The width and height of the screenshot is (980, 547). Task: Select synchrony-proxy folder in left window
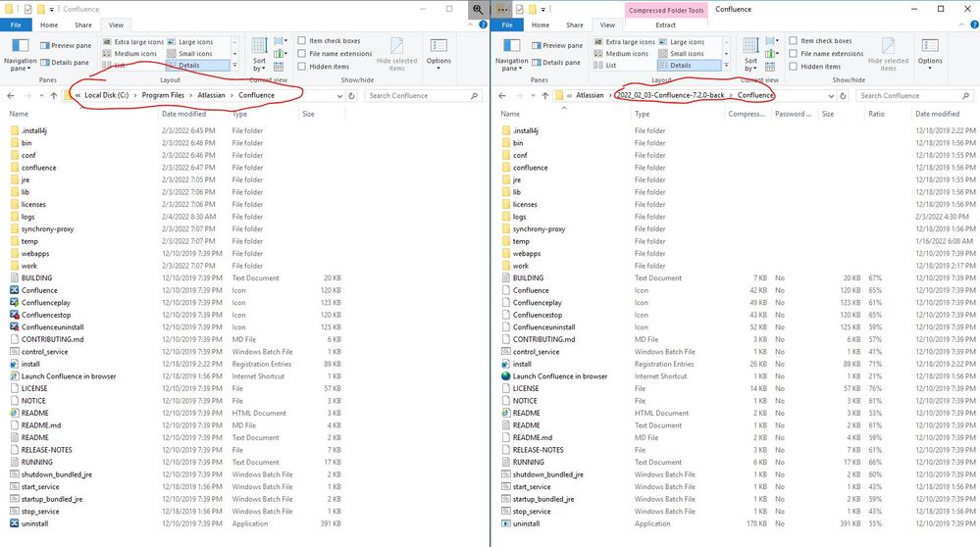click(47, 229)
